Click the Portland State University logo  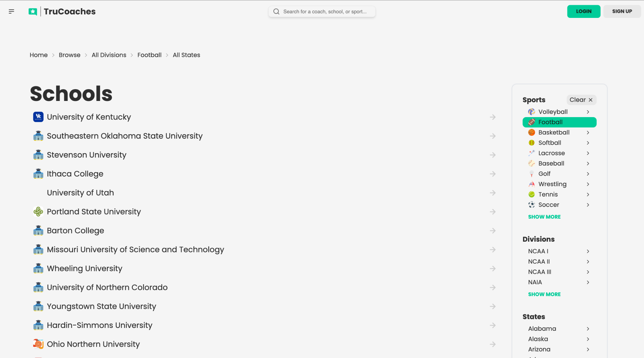pos(38,212)
